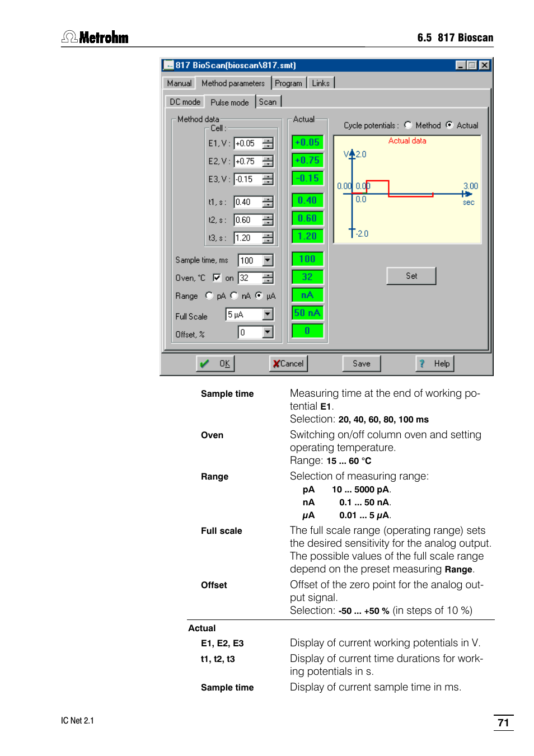The height and width of the screenshot is (756, 534).
Task: Open the Program tab
Action: tap(289, 83)
